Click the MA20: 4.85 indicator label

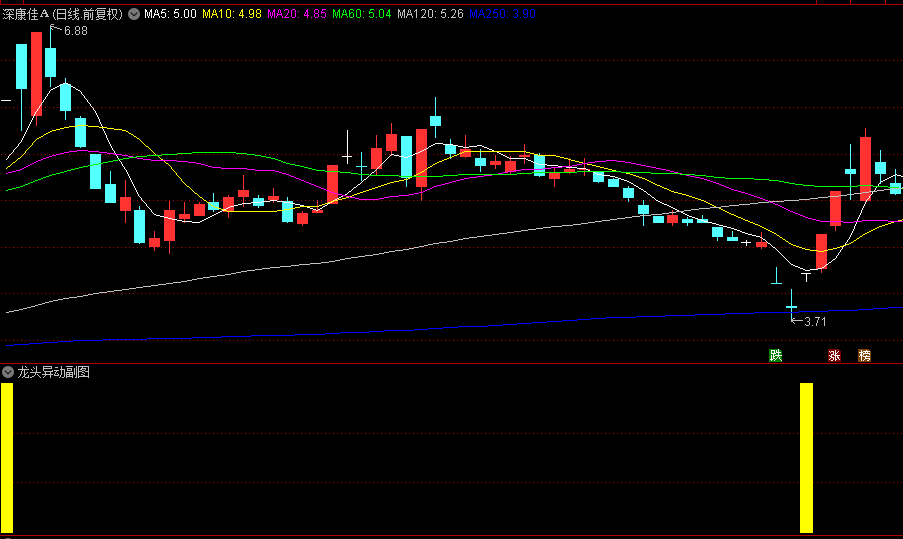pos(297,14)
